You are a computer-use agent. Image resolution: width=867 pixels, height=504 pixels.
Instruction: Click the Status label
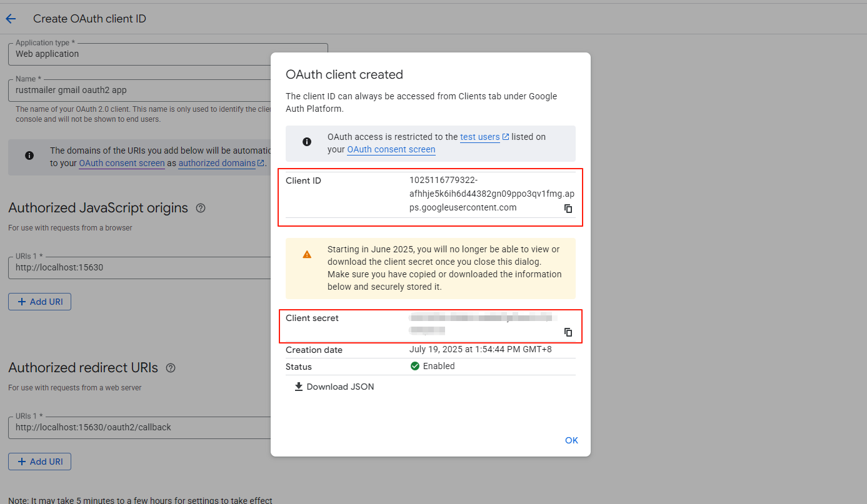(x=299, y=367)
